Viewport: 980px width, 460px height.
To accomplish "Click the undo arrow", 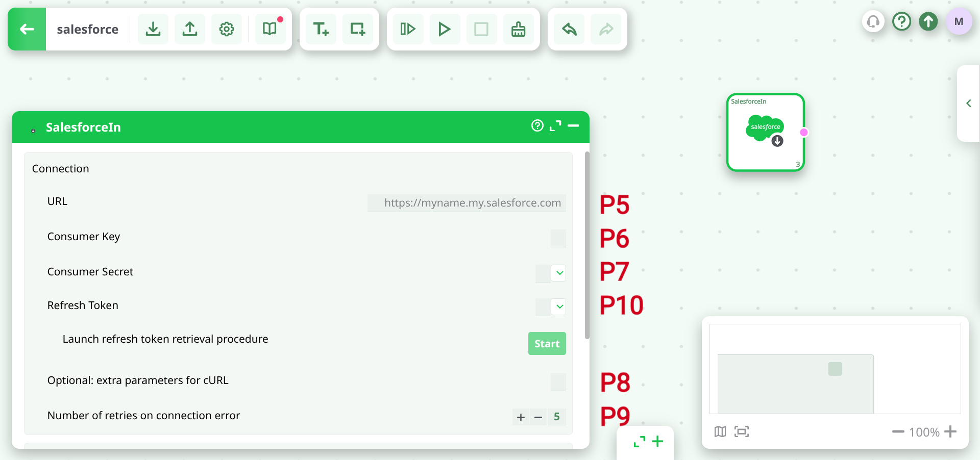I will tap(570, 29).
